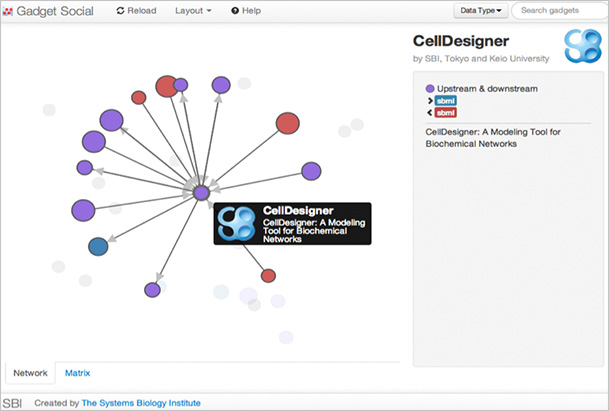Click the blue sbml output tag
The width and height of the screenshot is (609, 411).
[445, 101]
